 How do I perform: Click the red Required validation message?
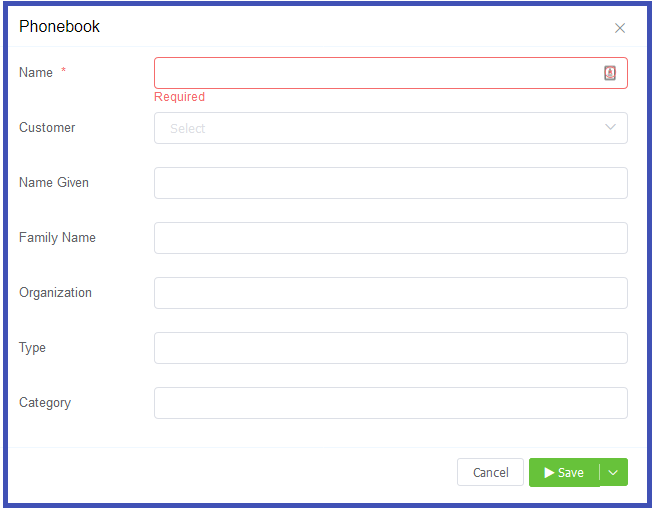click(x=179, y=97)
